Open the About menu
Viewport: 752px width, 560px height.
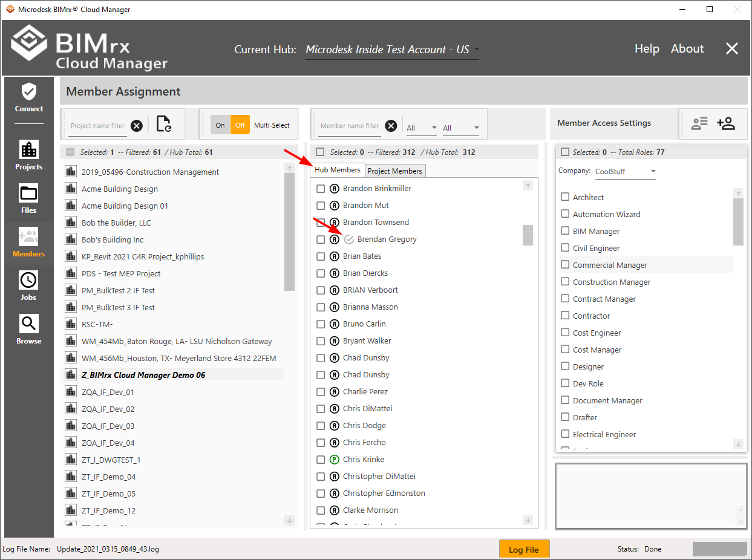pos(687,49)
